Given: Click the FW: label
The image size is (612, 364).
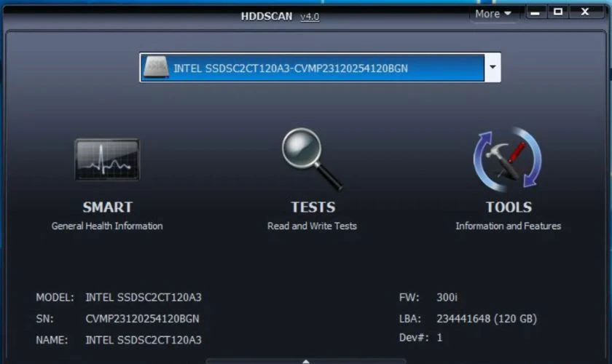Looking at the screenshot, I should coord(409,298).
